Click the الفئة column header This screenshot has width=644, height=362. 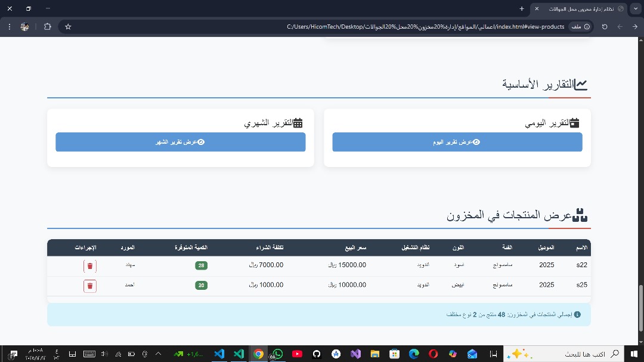(507, 247)
